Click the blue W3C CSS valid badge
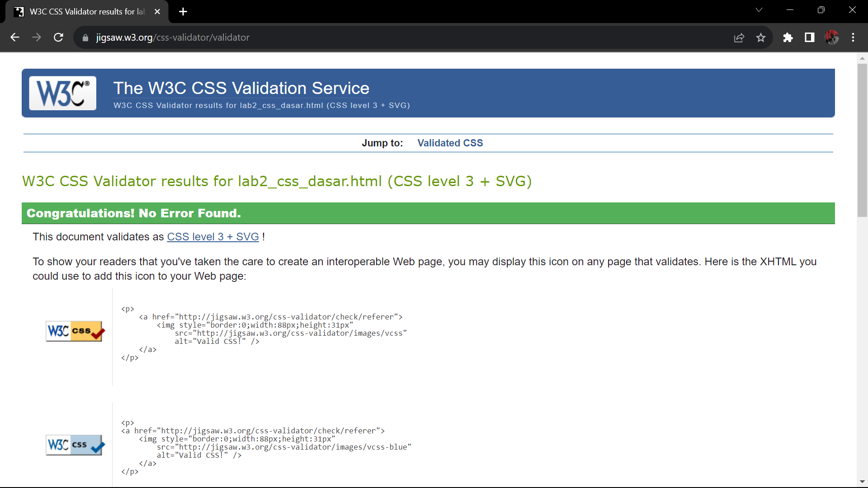Image resolution: width=868 pixels, height=488 pixels. pos(75,445)
